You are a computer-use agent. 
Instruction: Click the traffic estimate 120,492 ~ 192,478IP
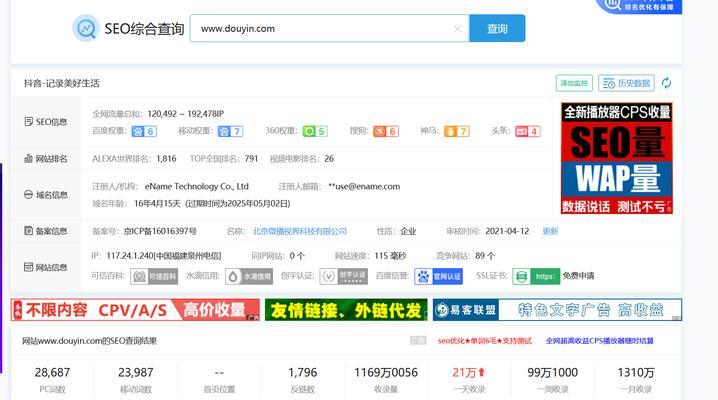point(185,114)
